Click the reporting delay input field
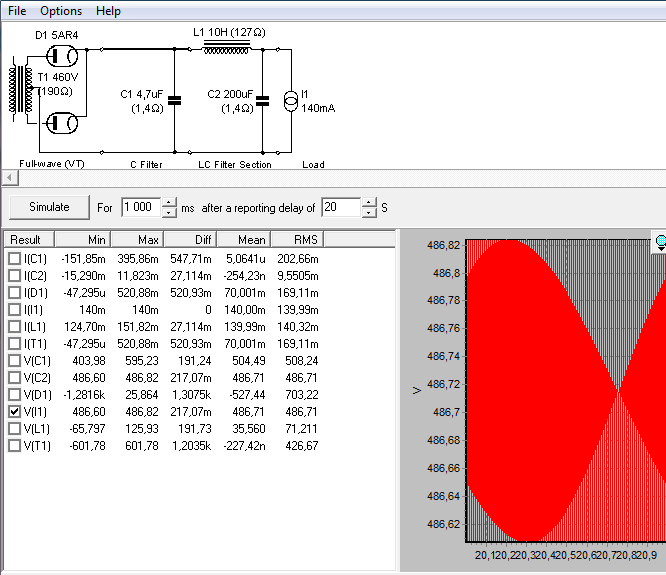666x575 pixels. (341, 207)
